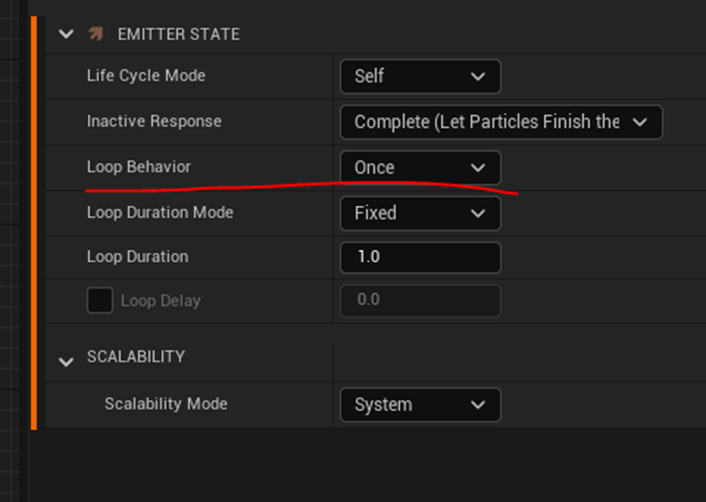
Task: Open the Scalability Mode dropdown
Action: point(420,405)
